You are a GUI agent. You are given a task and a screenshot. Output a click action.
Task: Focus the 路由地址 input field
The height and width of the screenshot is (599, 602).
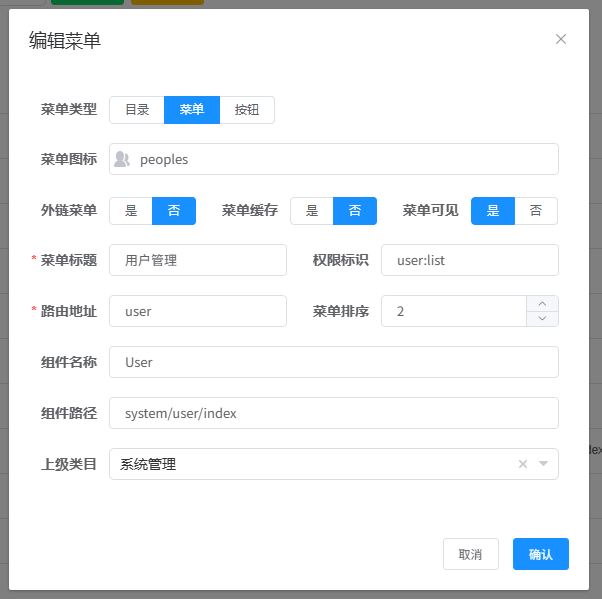tap(198, 311)
